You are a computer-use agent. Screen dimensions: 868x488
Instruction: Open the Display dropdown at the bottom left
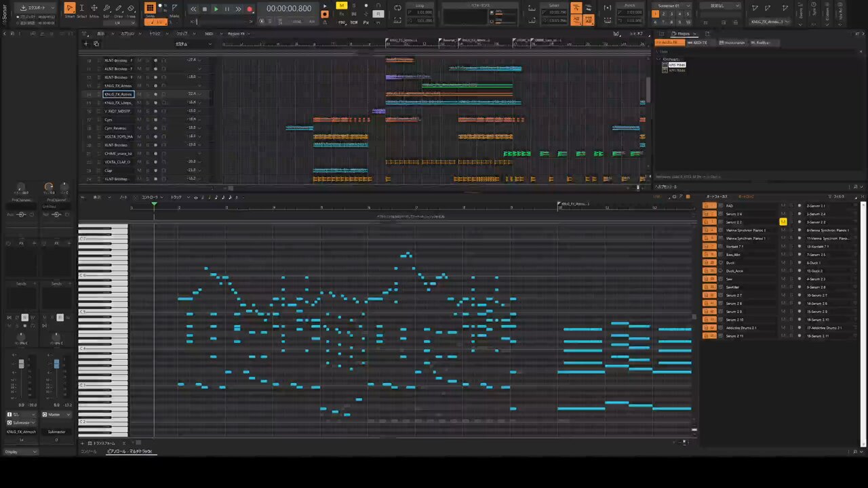20,451
